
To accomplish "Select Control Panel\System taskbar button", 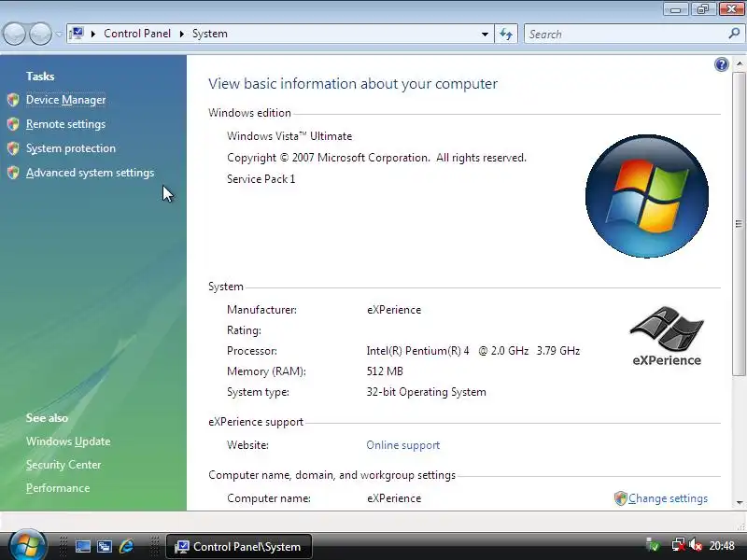I will pyautogui.click(x=239, y=547).
